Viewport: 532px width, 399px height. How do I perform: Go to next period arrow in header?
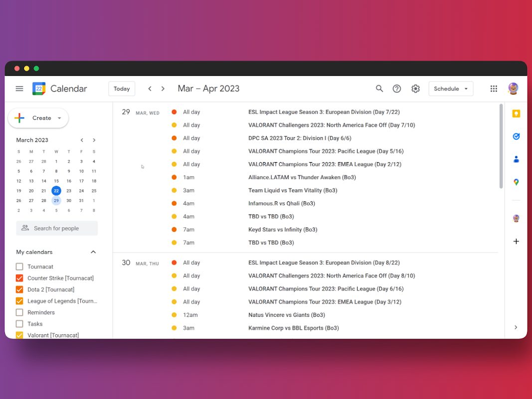point(163,89)
